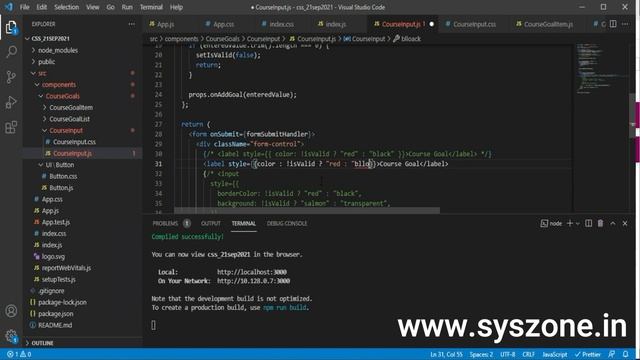This screenshot has width=640, height=360.
Task: Open the Accounts menu icon
Action: 11,311
